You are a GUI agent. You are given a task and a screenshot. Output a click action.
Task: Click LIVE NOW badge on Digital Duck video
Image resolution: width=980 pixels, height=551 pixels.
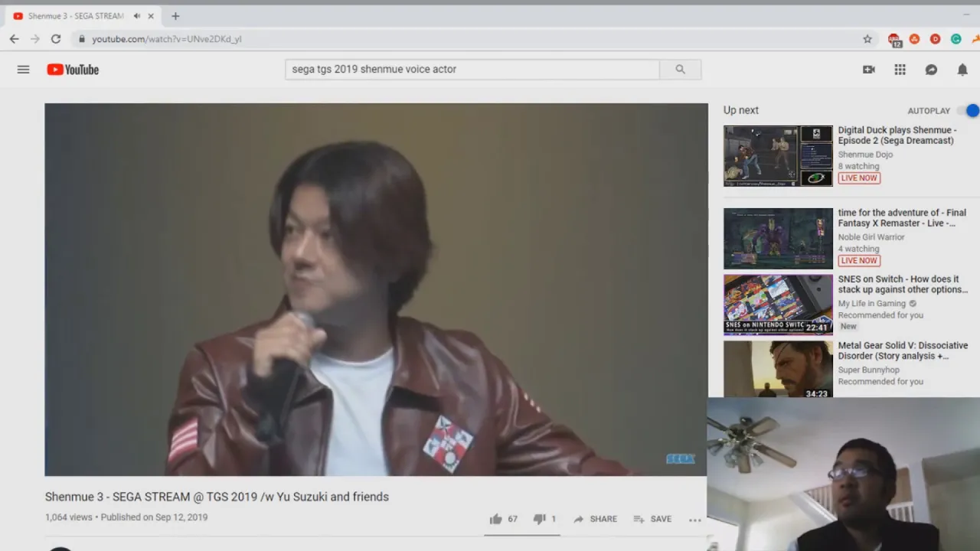coord(859,178)
